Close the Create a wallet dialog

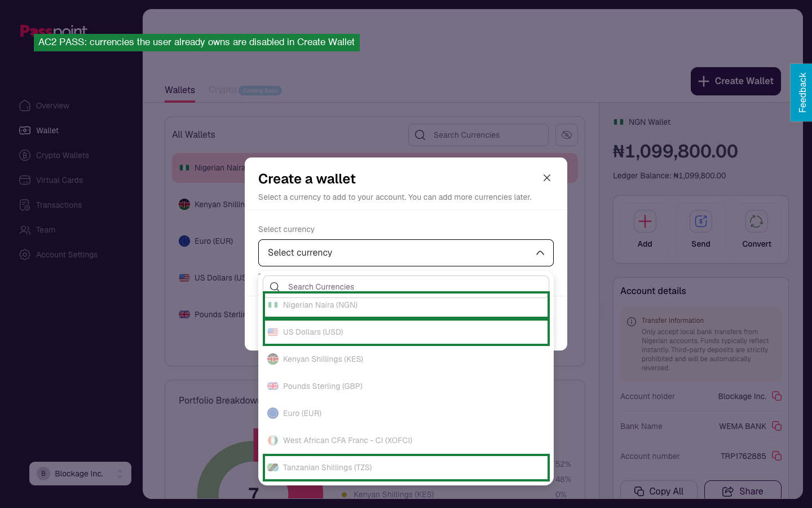click(547, 178)
